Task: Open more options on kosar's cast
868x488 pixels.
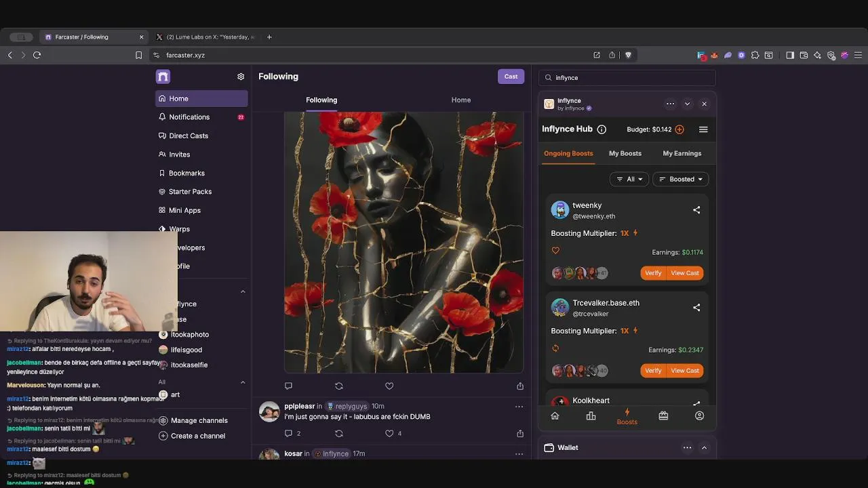Action: point(519,454)
